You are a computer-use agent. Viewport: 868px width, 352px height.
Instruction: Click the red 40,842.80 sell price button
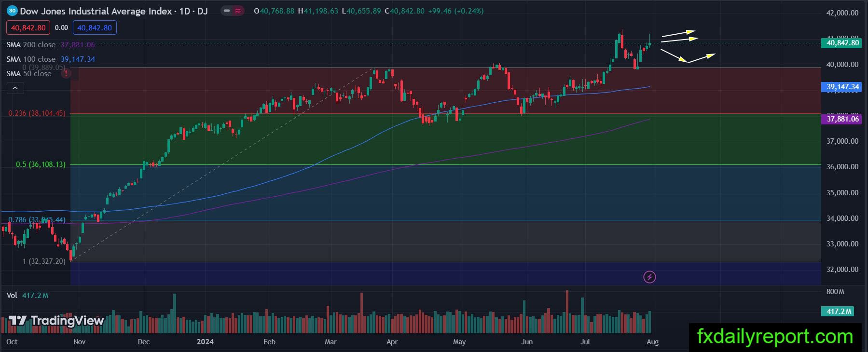pos(28,28)
